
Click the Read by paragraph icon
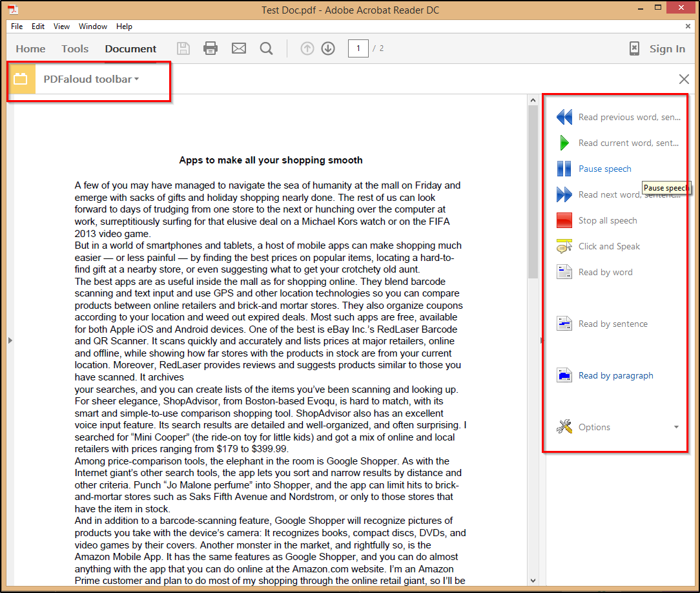pyautogui.click(x=564, y=375)
